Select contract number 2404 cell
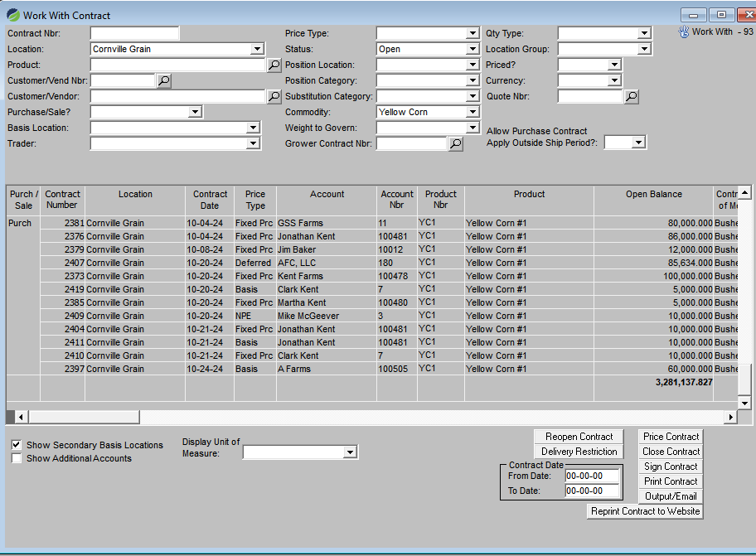Image resolution: width=756 pixels, height=556 pixels. point(63,329)
